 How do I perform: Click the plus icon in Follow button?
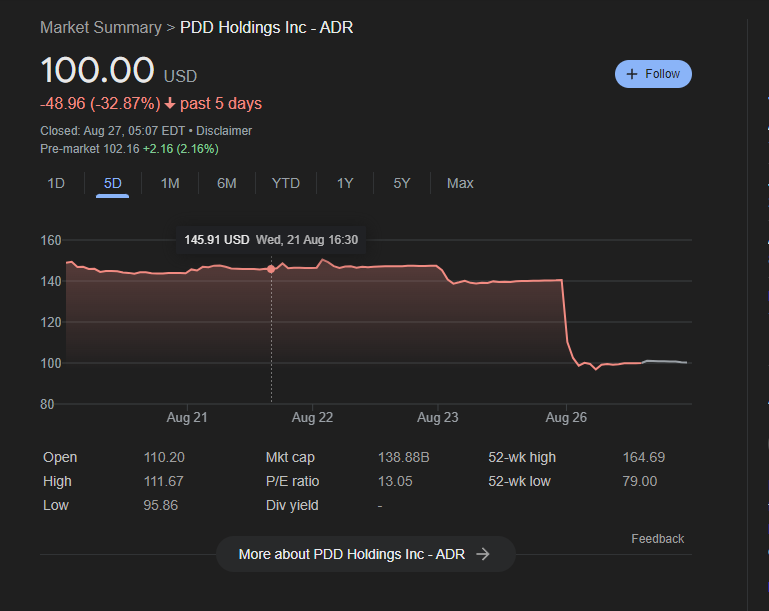(632, 74)
